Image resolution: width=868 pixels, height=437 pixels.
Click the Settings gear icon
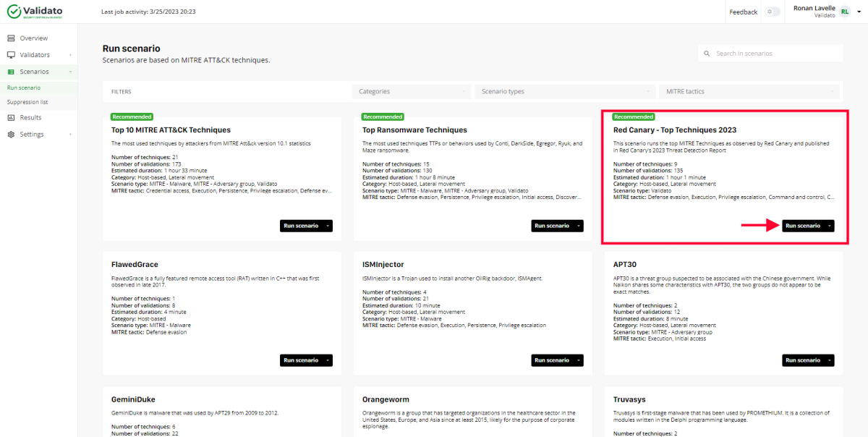pyautogui.click(x=11, y=135)
